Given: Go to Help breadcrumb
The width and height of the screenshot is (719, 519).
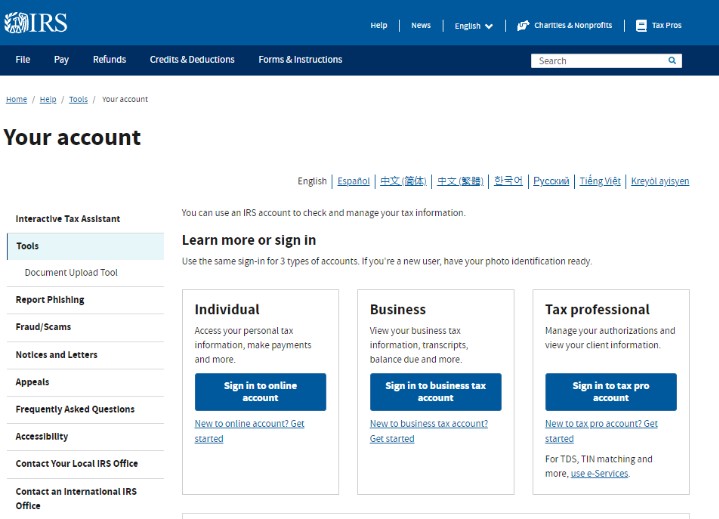Looking at the screenshot, I should click(x=48, y=99).
